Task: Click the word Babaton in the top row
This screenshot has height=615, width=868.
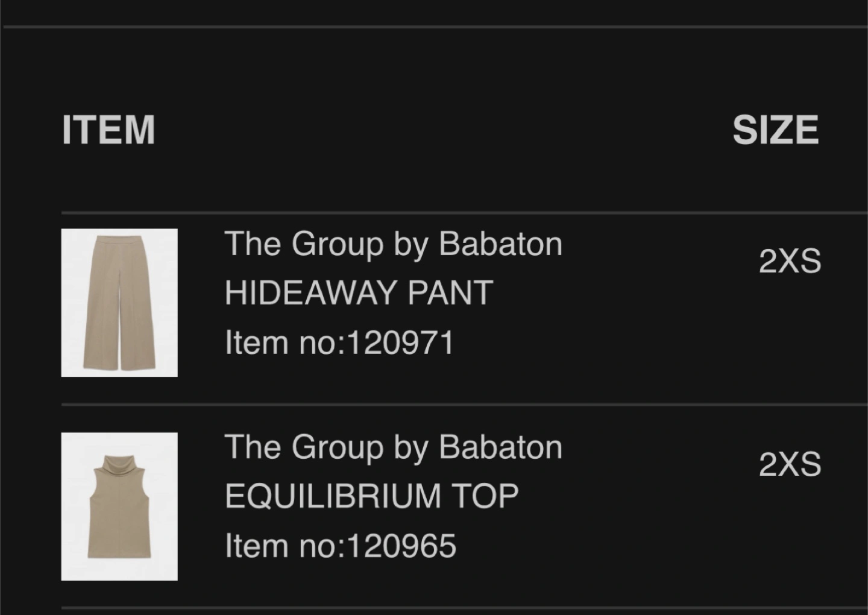Action: (x=500, y=448)
